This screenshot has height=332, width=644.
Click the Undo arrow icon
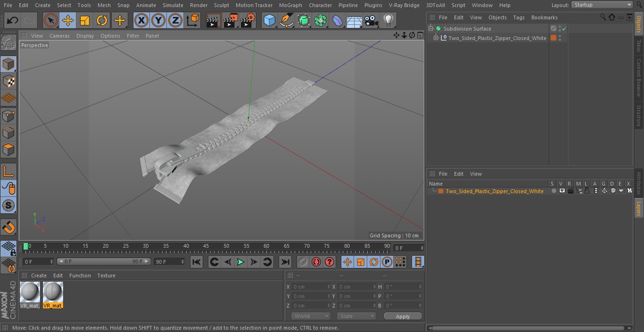coord(12,20)
